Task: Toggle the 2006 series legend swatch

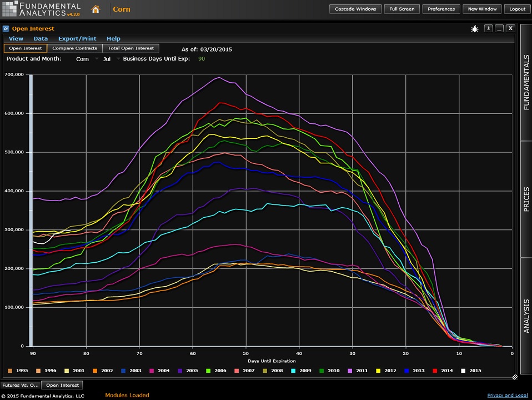Action: click(208, 371)
